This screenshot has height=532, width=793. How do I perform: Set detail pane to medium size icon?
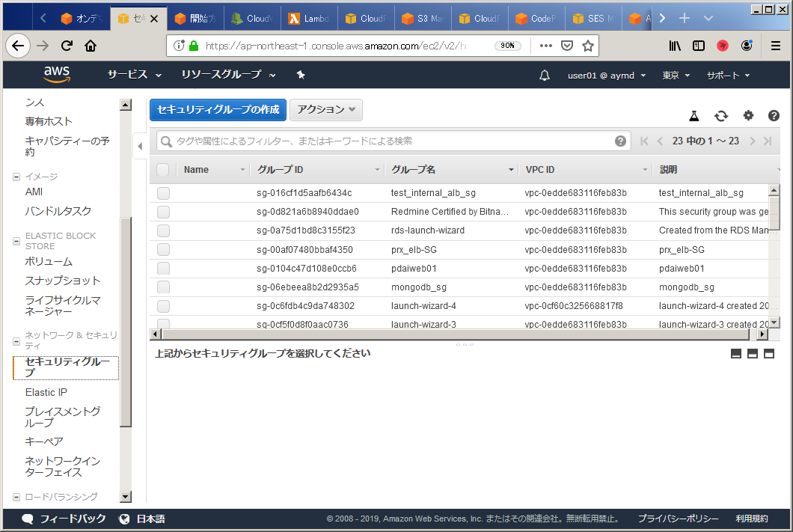[753, 353]
